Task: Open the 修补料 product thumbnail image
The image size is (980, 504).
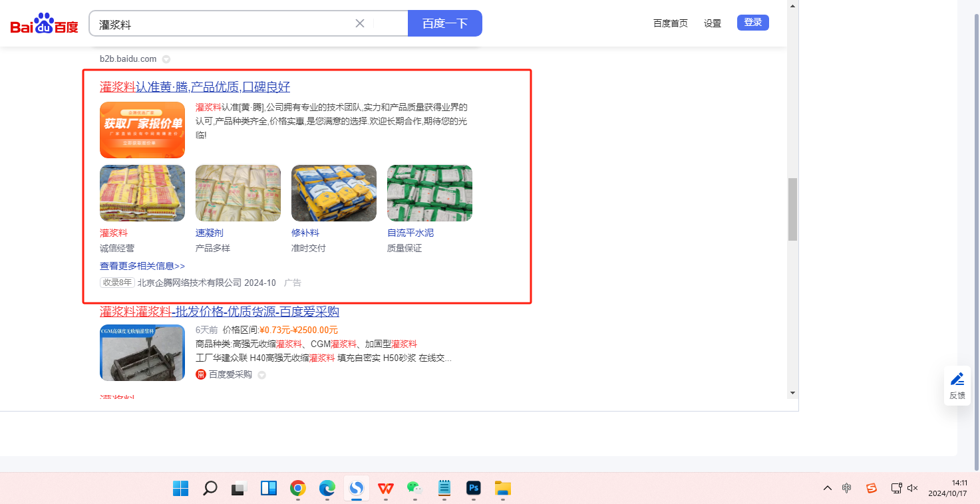Action: pyautogui.click(x=334, y=193)
